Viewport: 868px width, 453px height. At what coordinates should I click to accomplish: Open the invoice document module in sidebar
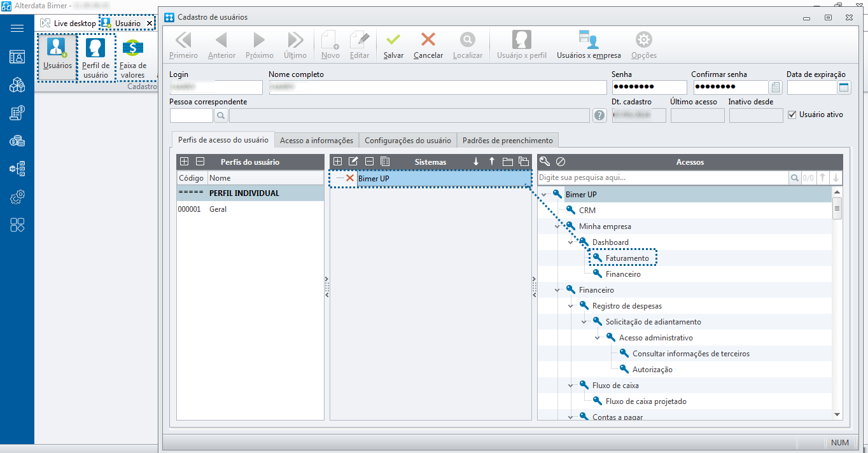pos(17,113)
